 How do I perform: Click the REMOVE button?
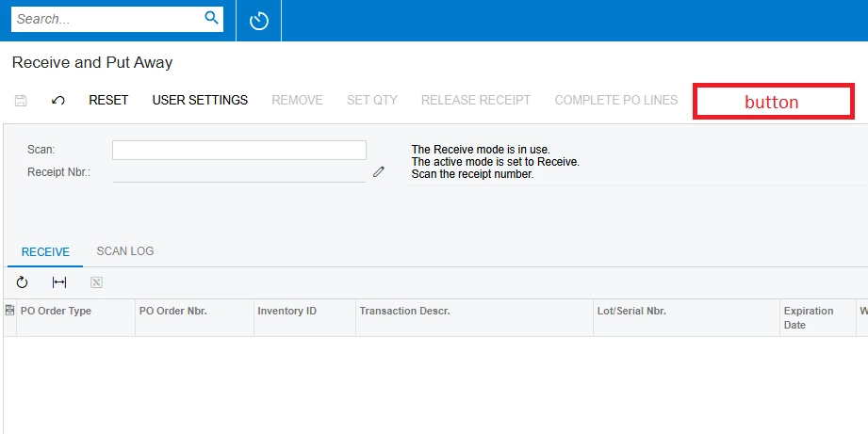(297, 100)
